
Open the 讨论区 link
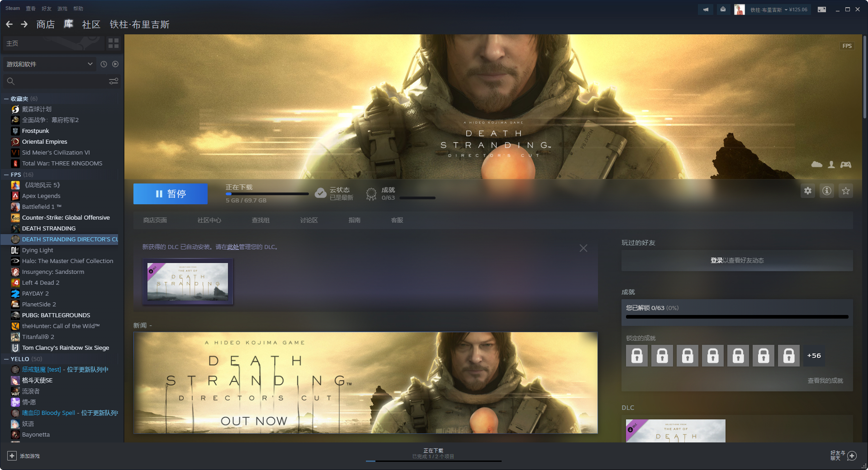(309, 220)
